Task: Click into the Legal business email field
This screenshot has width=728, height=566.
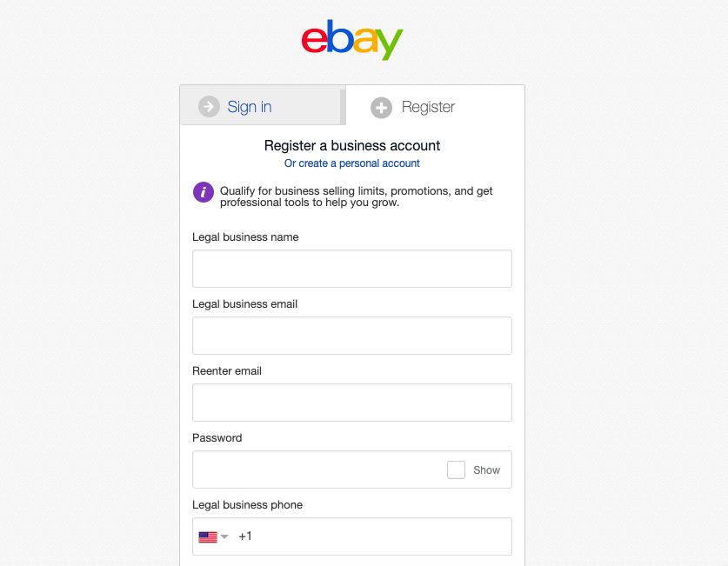Action: [351, 336]
